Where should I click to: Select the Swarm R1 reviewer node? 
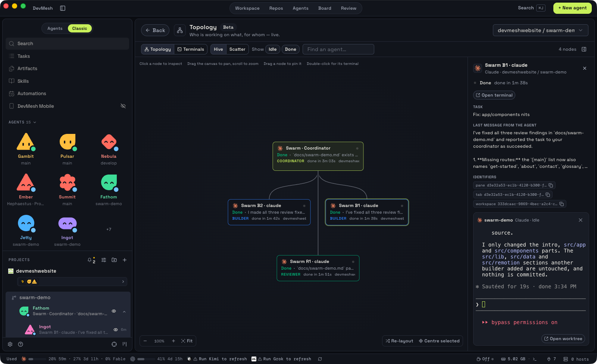click(x=318, y=268)
